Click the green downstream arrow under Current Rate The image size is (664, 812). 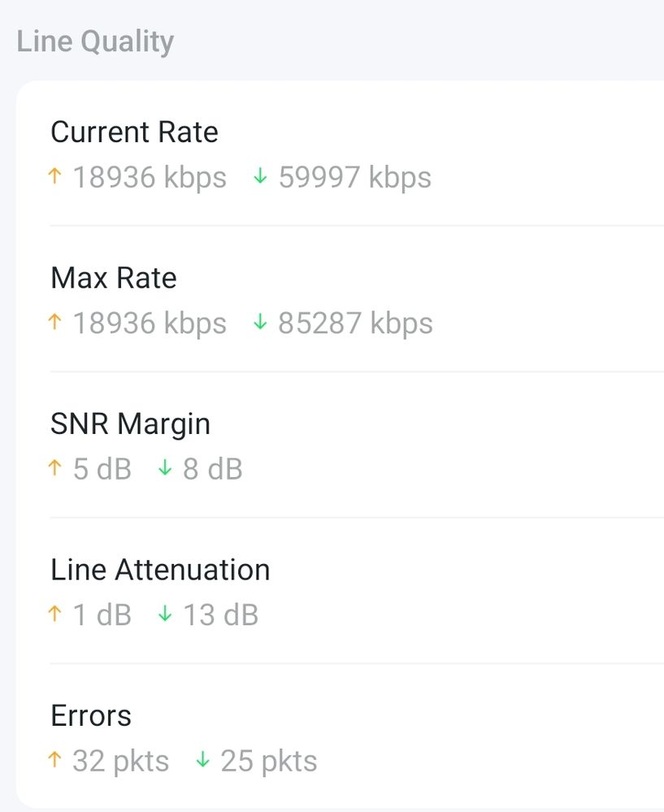[260, 176]
